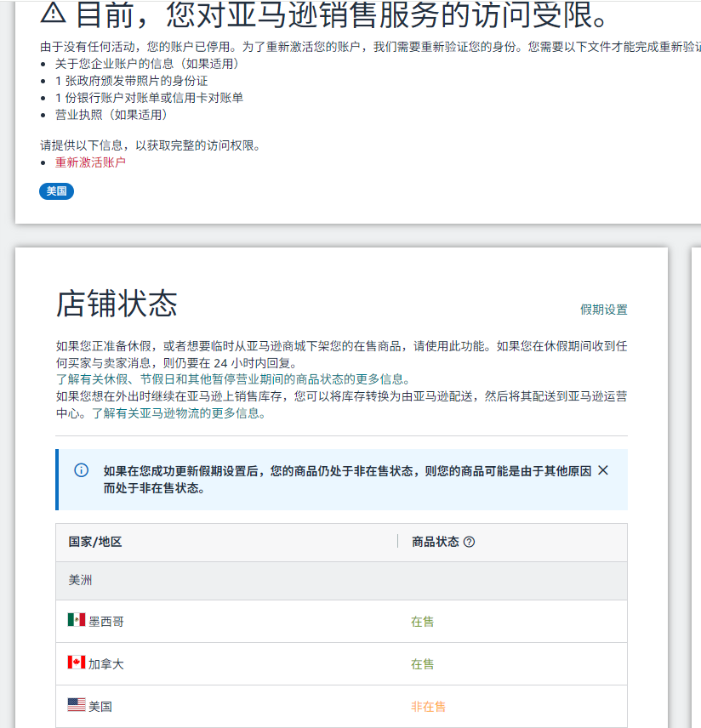Click the 非在售 status in the 美国 row
701x728 pixels.
tap(428, 707)
